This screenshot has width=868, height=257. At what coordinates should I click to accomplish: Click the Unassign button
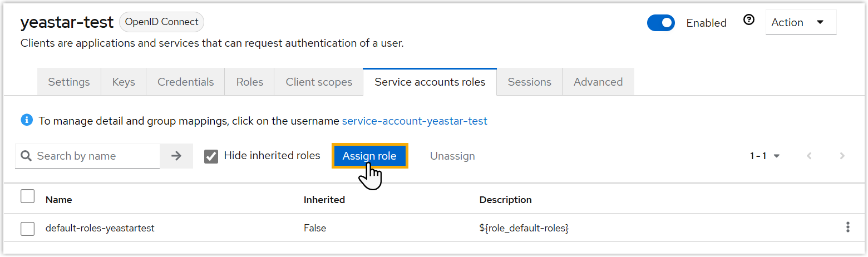(x=452, y=156)
